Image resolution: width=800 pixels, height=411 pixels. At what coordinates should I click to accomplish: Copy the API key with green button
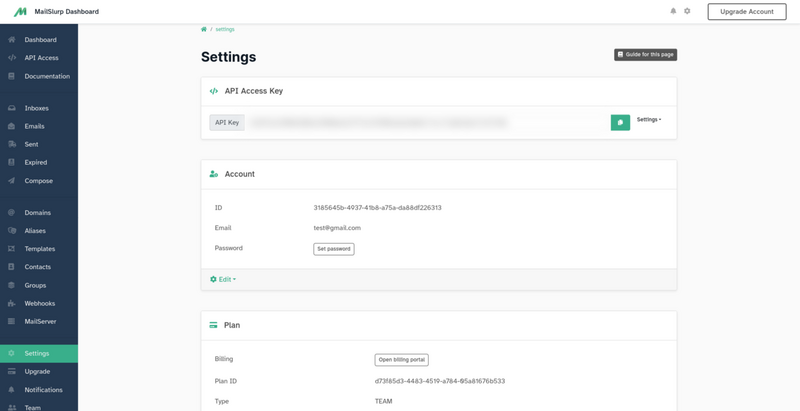pyautogui.click(x=620, y=122)
